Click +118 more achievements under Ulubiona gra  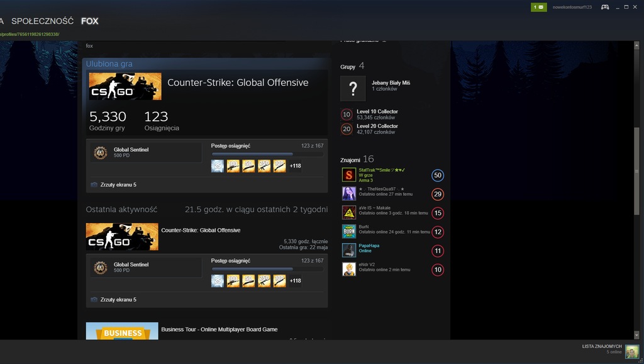(x=296, y=166)
